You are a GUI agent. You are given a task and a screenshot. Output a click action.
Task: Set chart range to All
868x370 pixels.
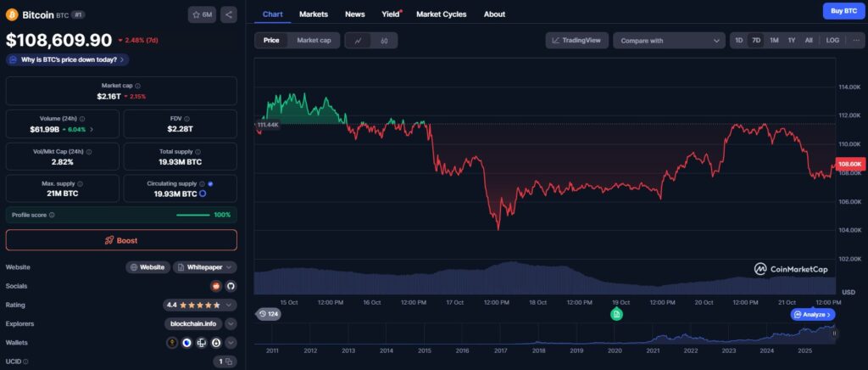(x=809, y=41)
